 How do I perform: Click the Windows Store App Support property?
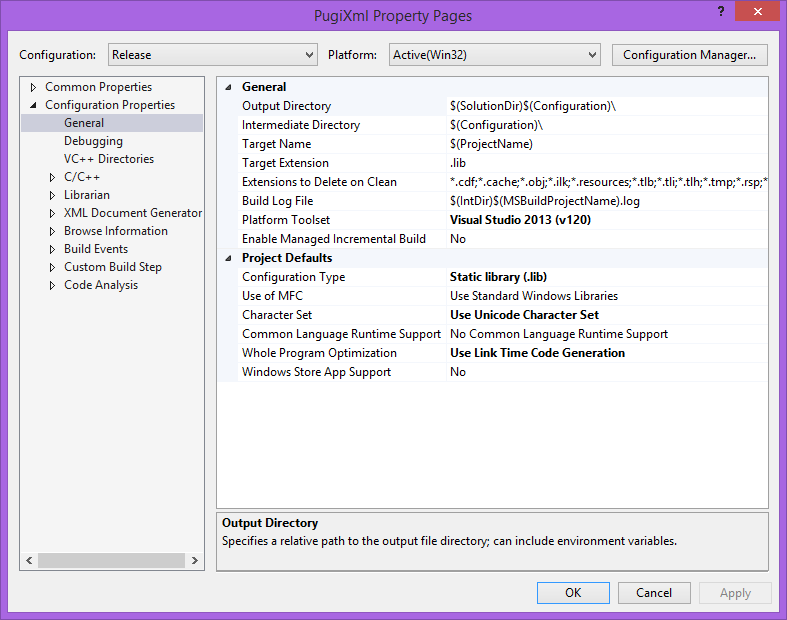(x=316, y=372)
